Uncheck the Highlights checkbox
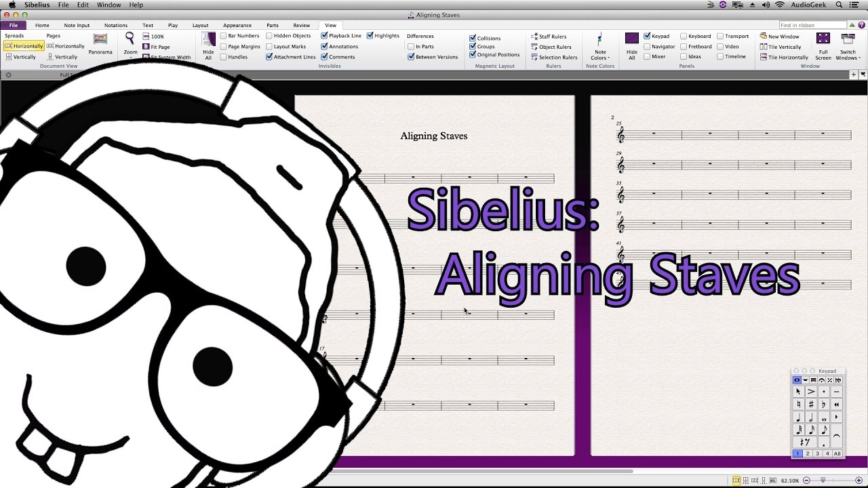Screen dimensions: 868x488 370,36
